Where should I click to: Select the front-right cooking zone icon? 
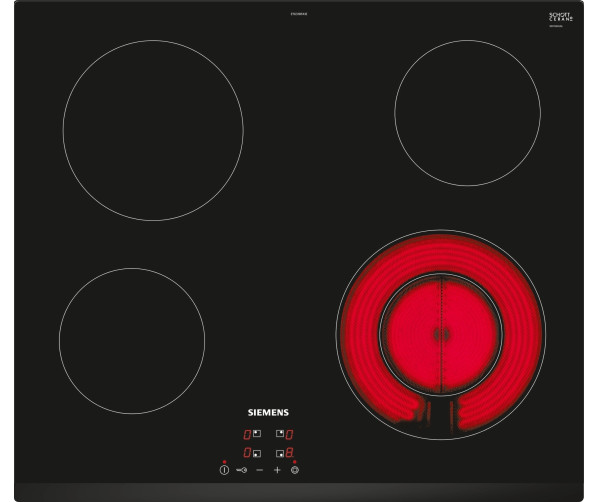(x=280, y=453)
